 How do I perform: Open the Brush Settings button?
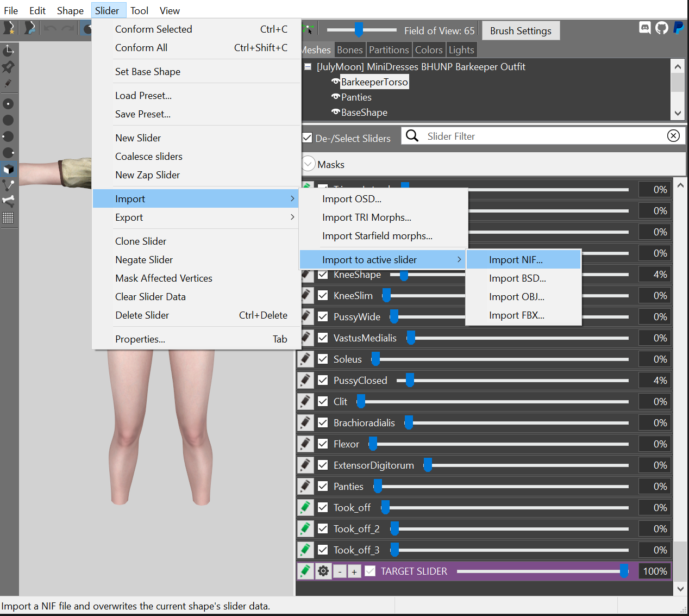pyautogui.click(x=521, y=30)
